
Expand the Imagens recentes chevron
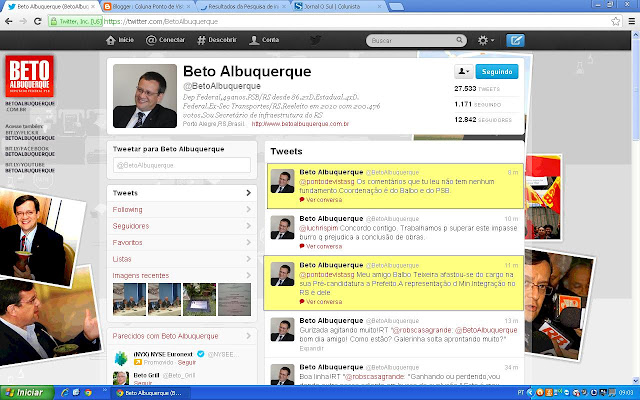click(249, 276)
